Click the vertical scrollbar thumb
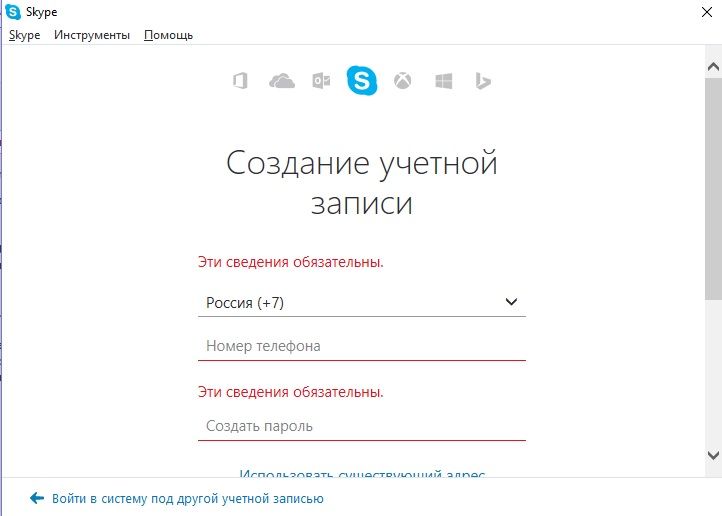The height and width of the screenshot is (516, 722). coord(713,189)
